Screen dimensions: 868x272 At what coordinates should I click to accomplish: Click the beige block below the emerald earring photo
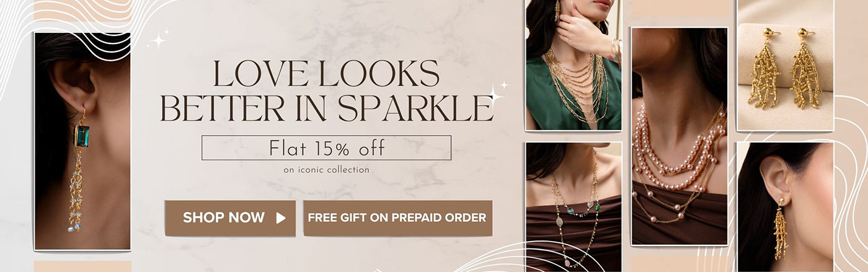[82, 266]
